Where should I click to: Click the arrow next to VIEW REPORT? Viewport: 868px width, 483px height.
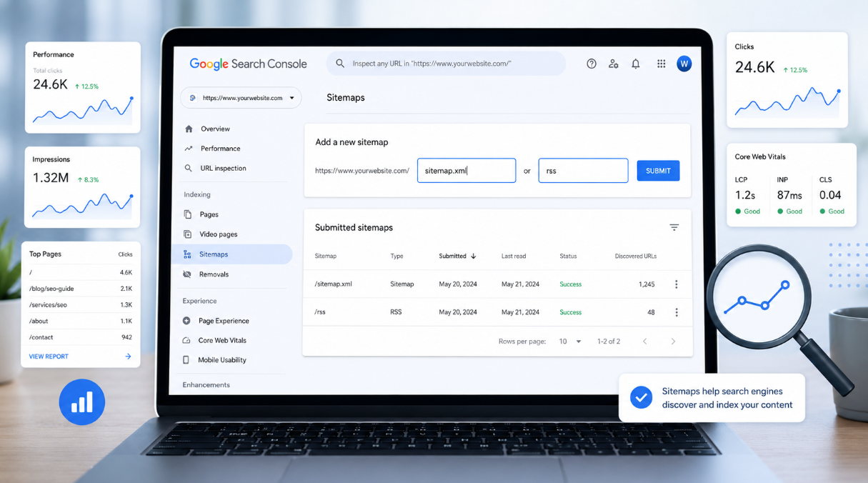click(128, 356)
